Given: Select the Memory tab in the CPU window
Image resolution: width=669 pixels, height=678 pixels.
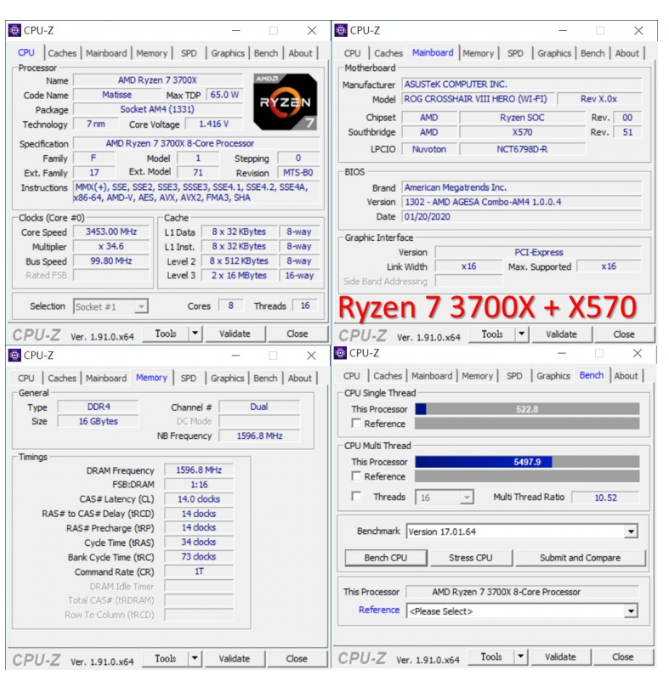Looking at the screenshot, I should pos(152,53).
